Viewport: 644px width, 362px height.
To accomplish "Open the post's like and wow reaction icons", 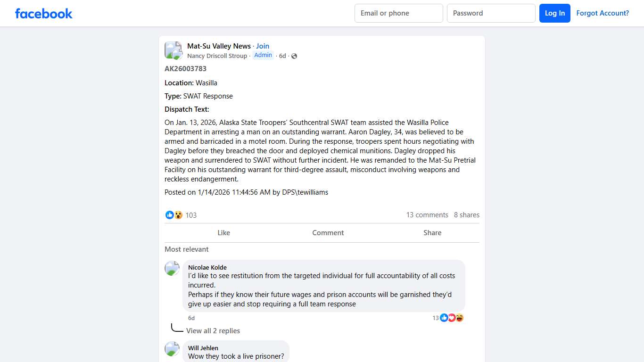I will [x=174, y=215].
